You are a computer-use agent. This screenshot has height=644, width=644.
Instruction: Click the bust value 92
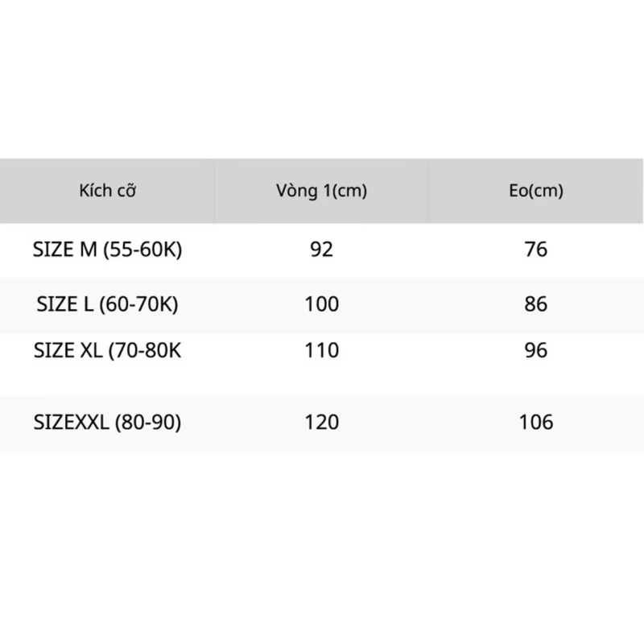click(x=321, y=250)
